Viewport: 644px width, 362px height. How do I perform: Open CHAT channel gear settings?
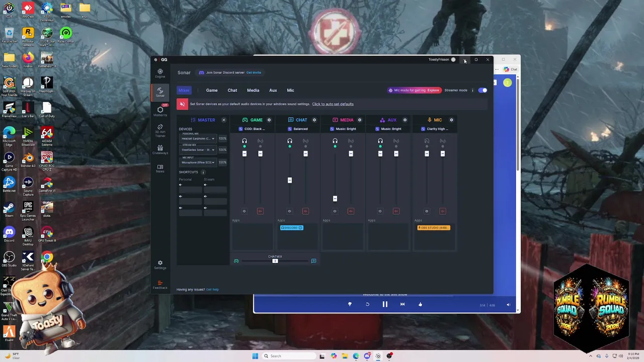(314, 120)
